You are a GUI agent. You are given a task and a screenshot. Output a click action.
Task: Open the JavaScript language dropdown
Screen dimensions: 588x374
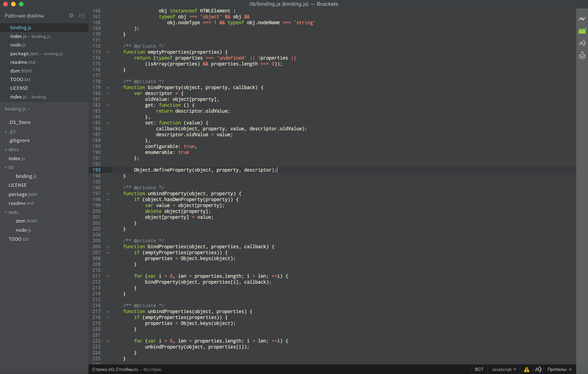(x=504, y=369)
